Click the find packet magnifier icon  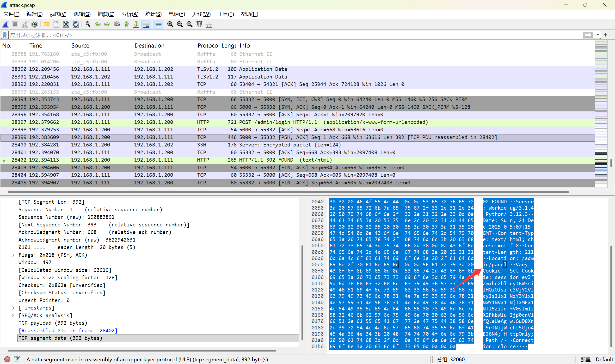click(88, 24)
